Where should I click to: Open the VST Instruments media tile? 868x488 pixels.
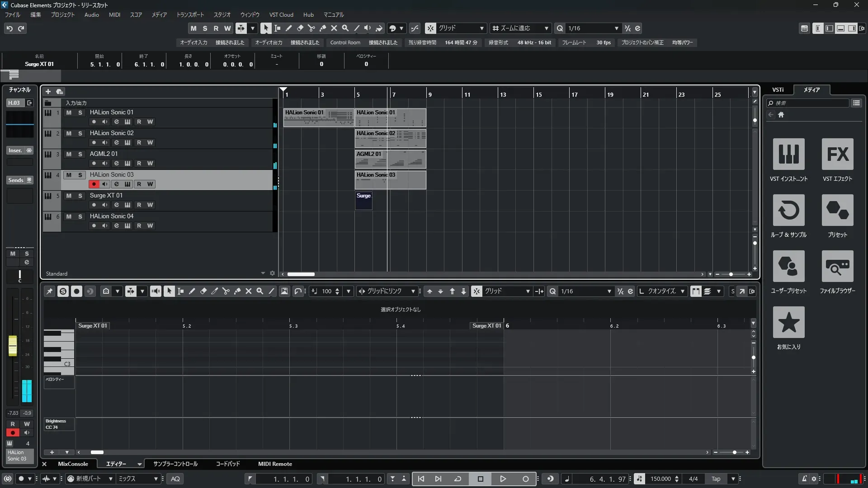pos(788,154)
